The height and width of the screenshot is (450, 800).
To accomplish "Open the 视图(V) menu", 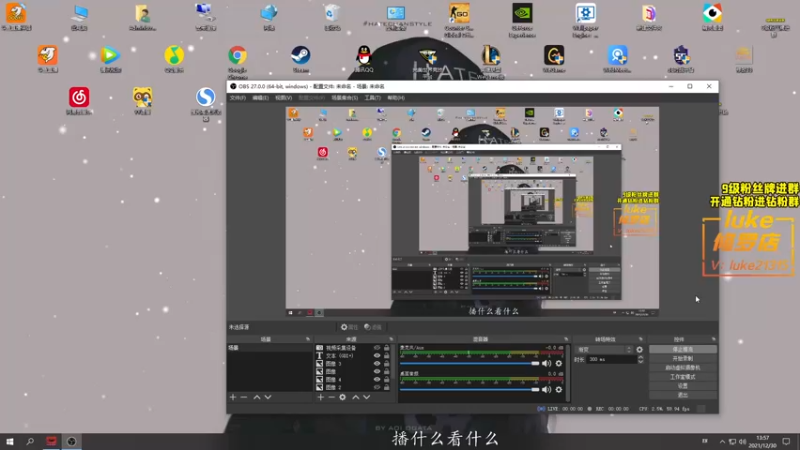I will click(x=283, y=98).
